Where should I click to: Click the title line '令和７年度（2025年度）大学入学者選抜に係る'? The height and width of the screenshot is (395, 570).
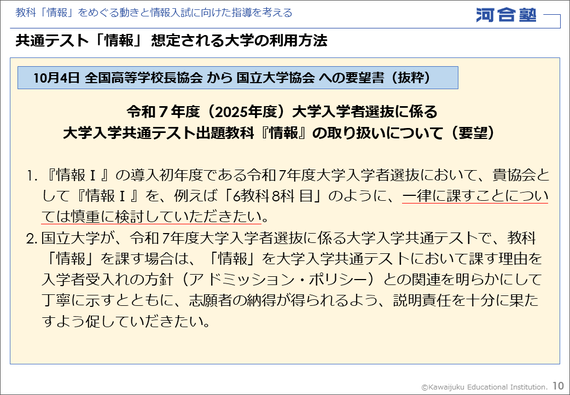point(282,112)
